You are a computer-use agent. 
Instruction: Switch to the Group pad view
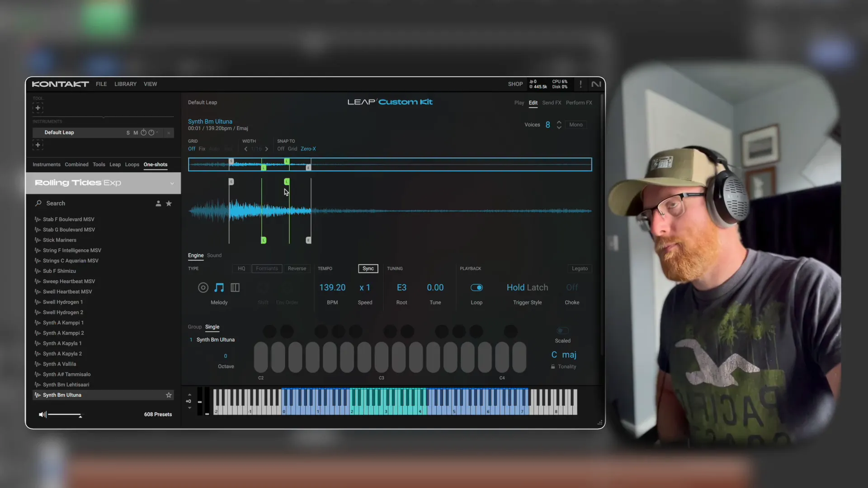(194, 327)
